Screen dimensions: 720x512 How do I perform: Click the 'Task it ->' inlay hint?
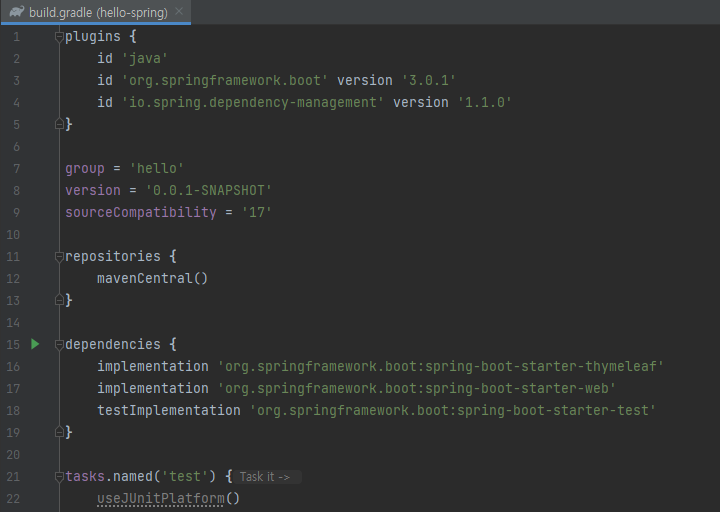point(265,477)
